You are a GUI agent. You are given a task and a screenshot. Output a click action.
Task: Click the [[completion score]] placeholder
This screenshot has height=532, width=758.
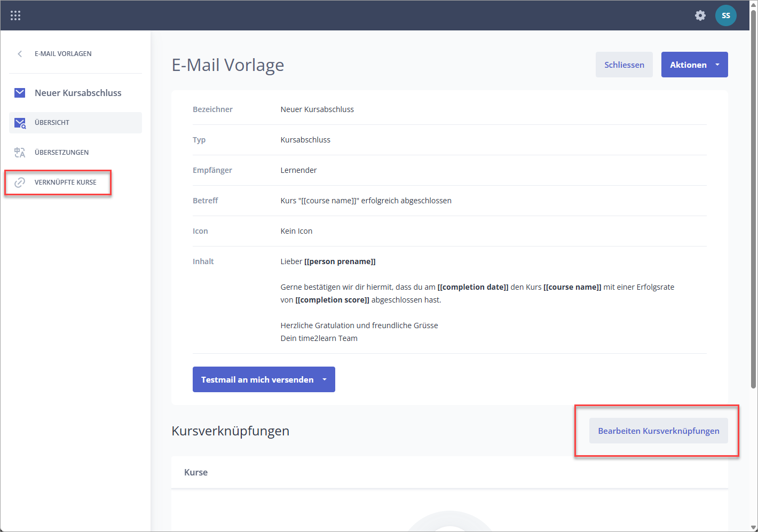332,300
